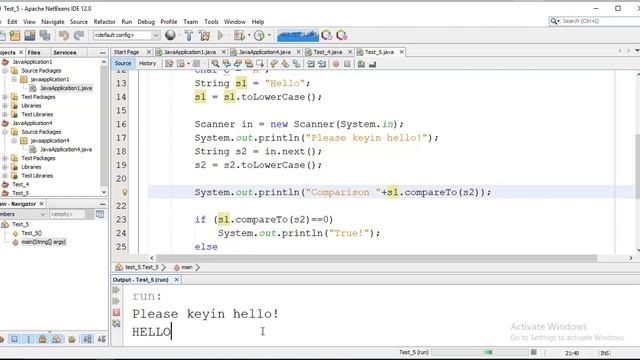Open the Profile Project dropdown arrow

[269, 36]
